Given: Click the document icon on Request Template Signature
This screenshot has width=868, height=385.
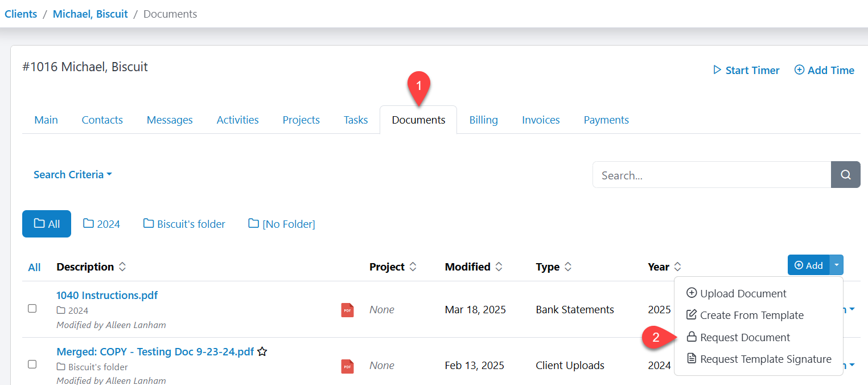Looking at the screenshot, I should [692, 358].
